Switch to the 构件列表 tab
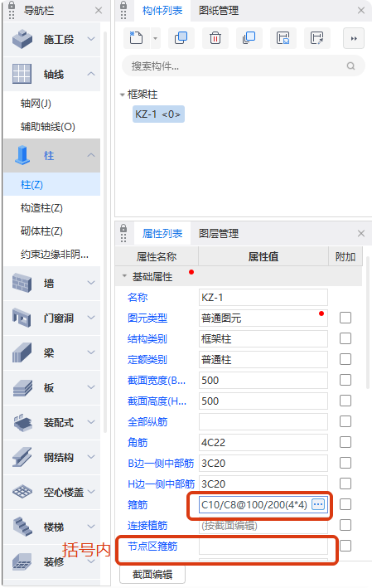This screenshot has width=372, height=588. (x=162, y=11)
